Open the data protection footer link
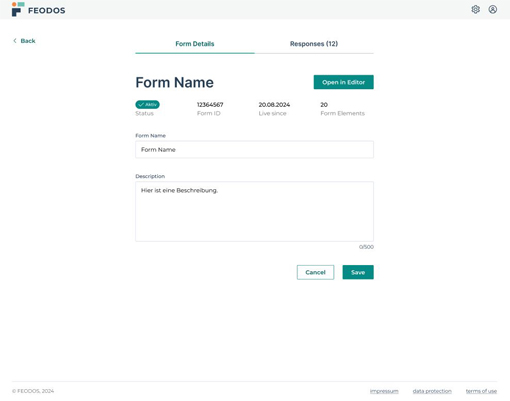Viewport: 510px width, 401px height. 432,391
